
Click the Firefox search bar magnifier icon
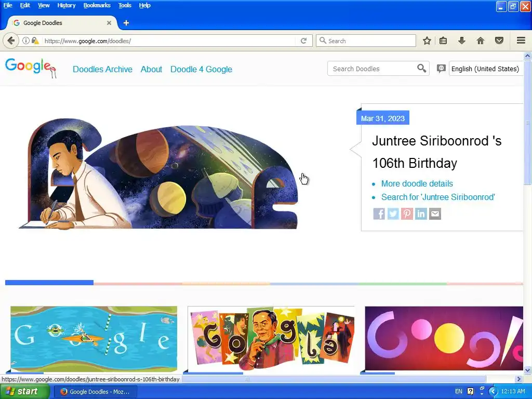pos(323,41)
